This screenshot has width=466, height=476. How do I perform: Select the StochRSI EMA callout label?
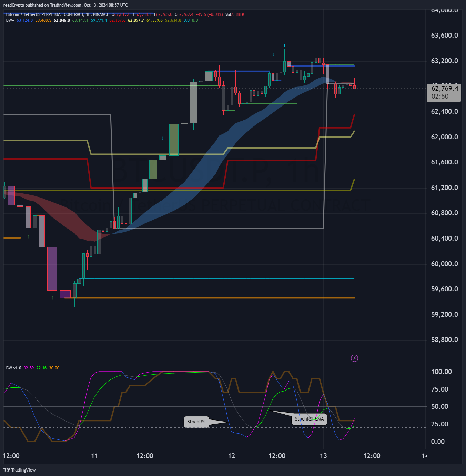(x=309, y=419)
